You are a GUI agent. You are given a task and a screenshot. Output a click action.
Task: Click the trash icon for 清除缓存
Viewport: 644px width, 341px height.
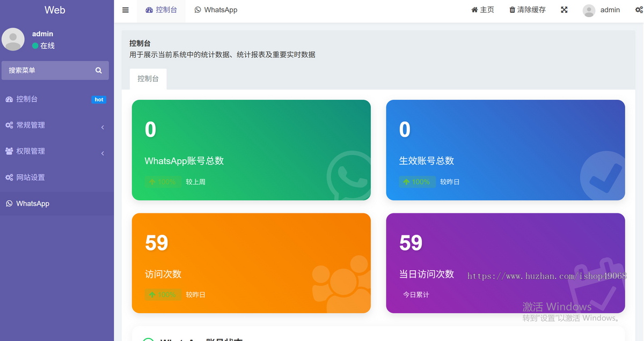point(512,10)
